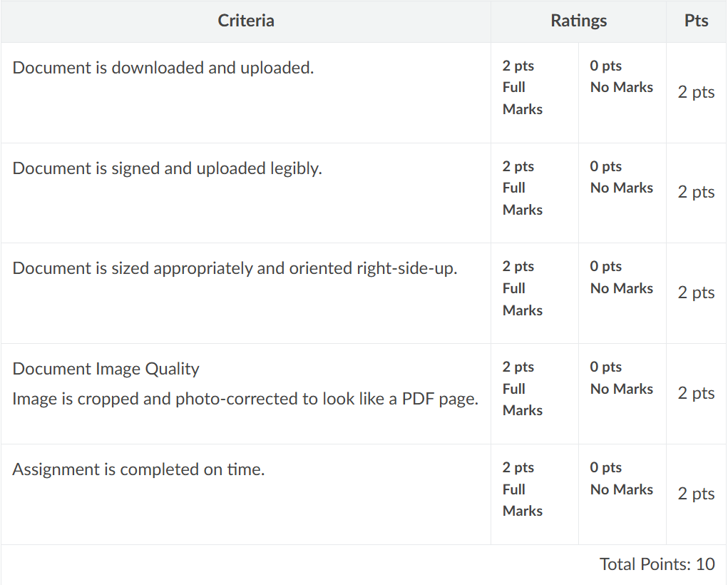
Task: Select No Marks for signed and uploaded legibly
Action: click(621, 178)
